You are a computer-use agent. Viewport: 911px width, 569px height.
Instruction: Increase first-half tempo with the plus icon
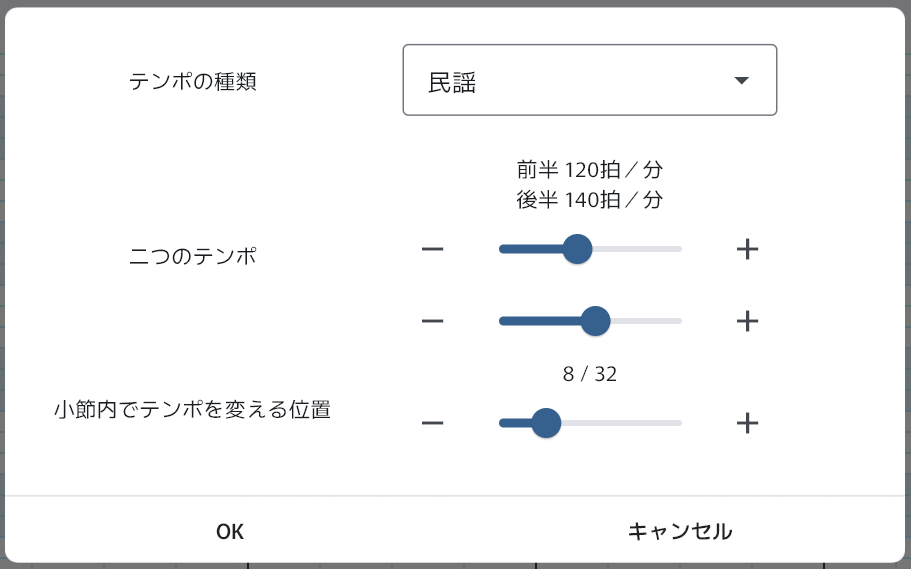747,249
